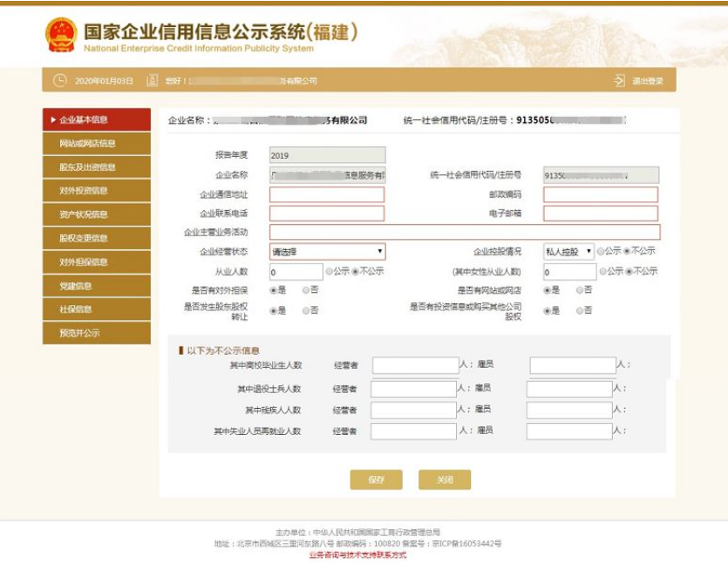Click the clock icon beside the date
728x564 pixels.
60,81
